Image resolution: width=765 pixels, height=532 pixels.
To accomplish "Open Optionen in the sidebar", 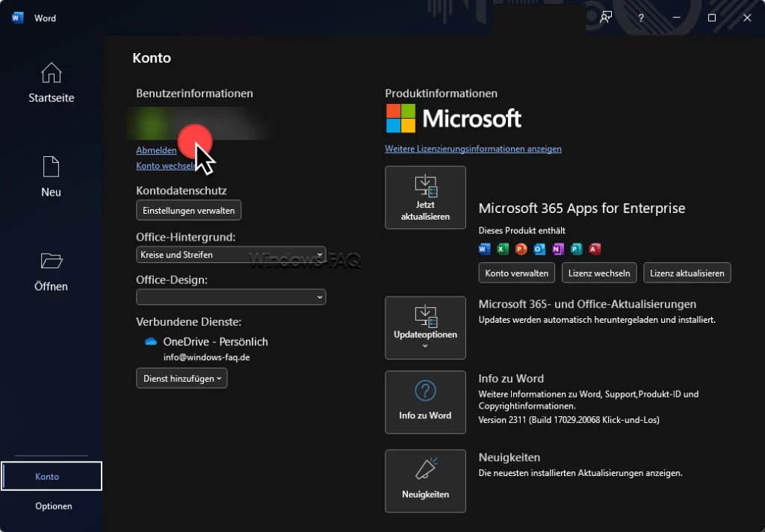I will pos(54,506).
